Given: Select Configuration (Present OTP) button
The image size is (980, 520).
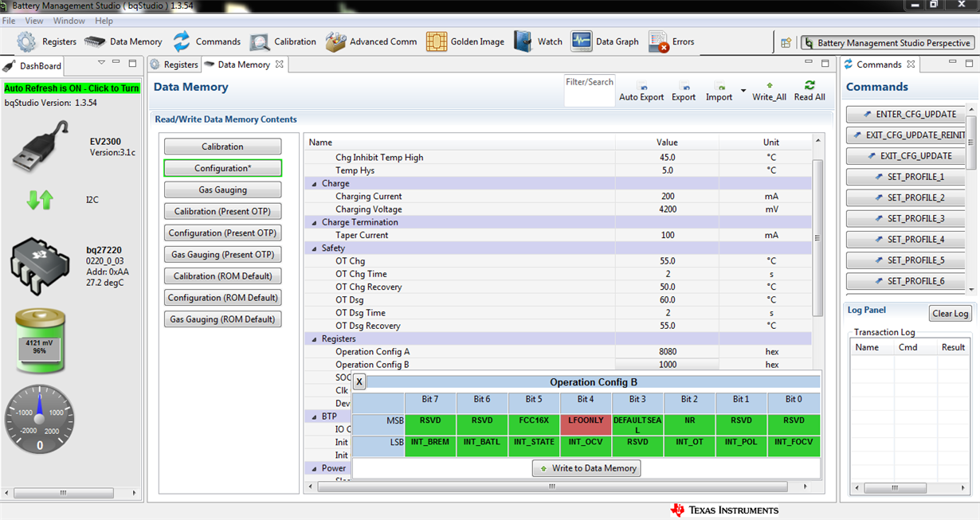Looking at the screenshot, I should 222,233.
